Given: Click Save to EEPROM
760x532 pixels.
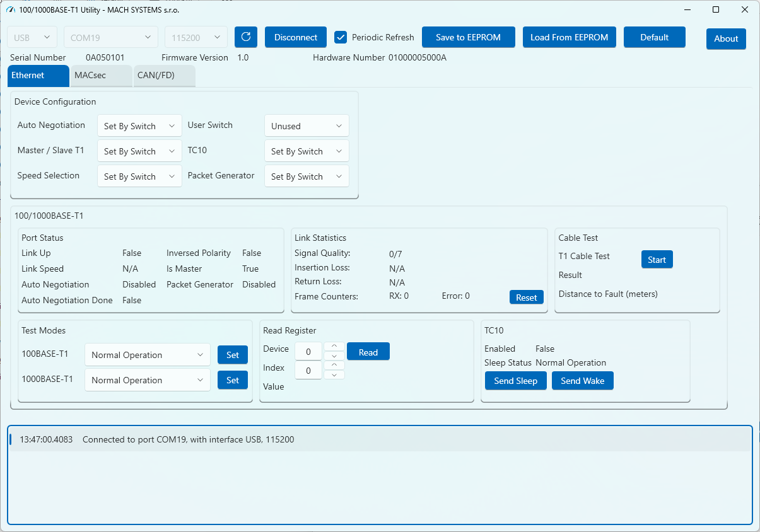Looking at the screenshot, I should click(x=468, y=37).
